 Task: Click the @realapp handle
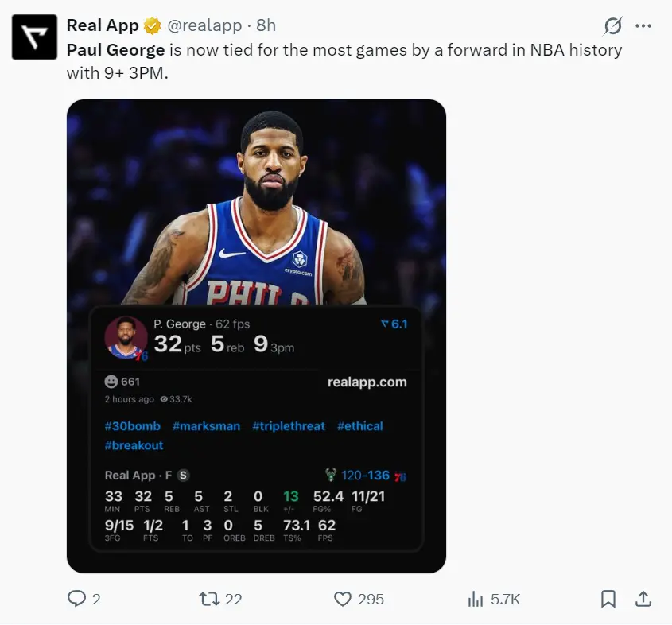click(204, 26)
